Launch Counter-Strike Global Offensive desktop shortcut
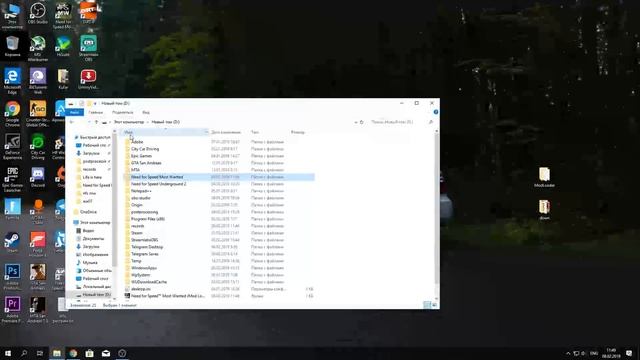640x360 pixels. [x=38, y=113]
